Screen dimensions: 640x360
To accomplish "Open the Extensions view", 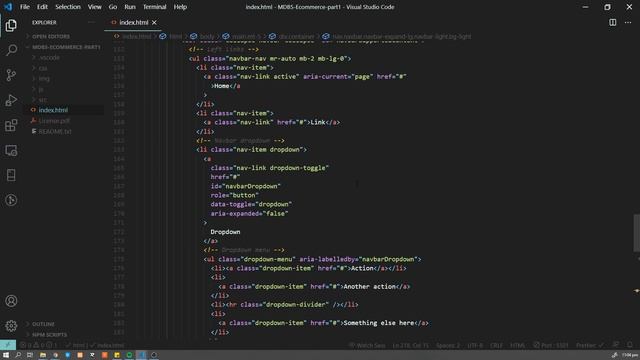I will [11, 125].
